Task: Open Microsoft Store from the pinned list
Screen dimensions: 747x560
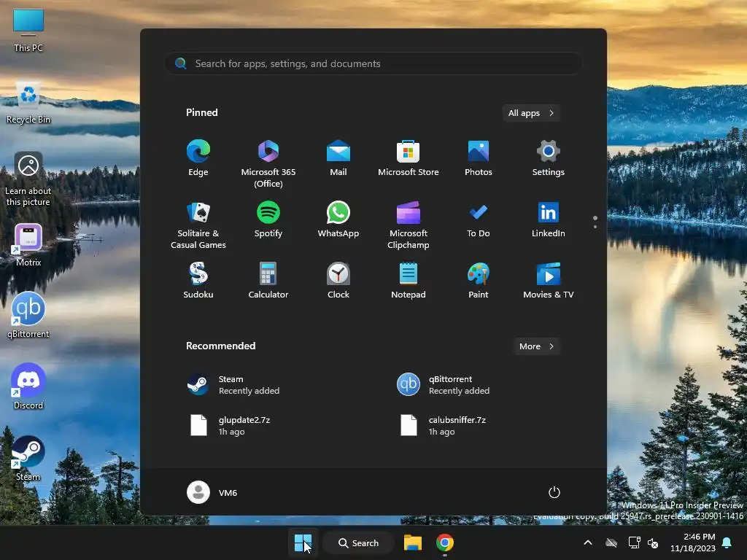Action: tap(409, 158)
